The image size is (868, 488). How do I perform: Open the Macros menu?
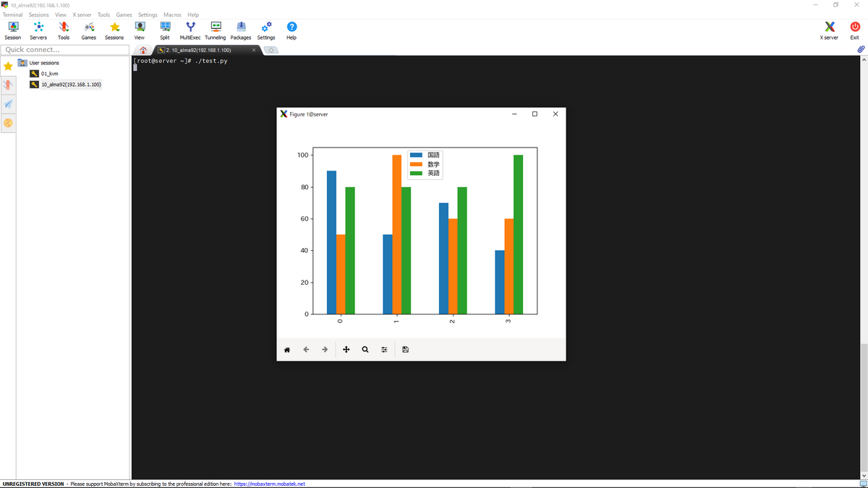click(x=172, y=14)
